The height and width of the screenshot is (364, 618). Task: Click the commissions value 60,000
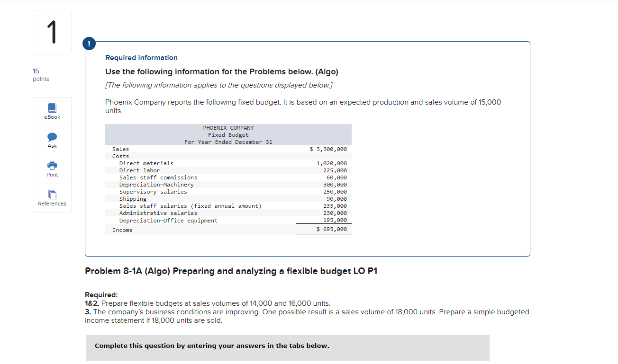tap(336, 178)
